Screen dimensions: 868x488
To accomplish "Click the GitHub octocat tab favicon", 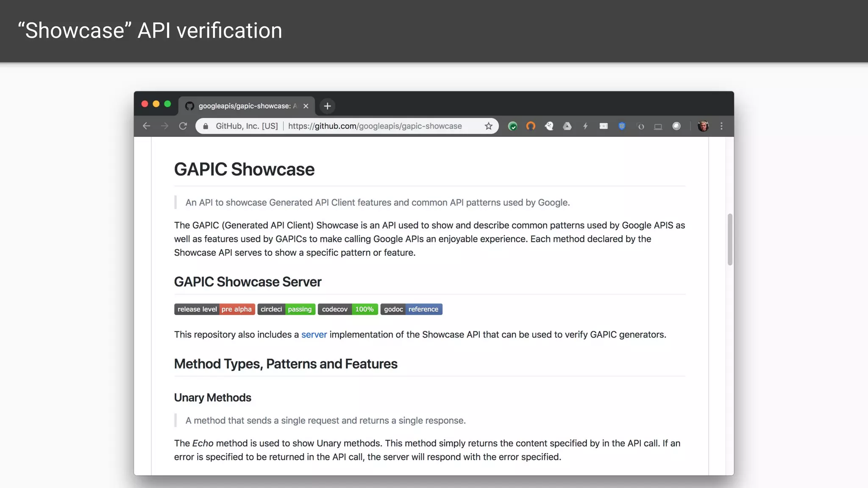I will tap(189, 106).
